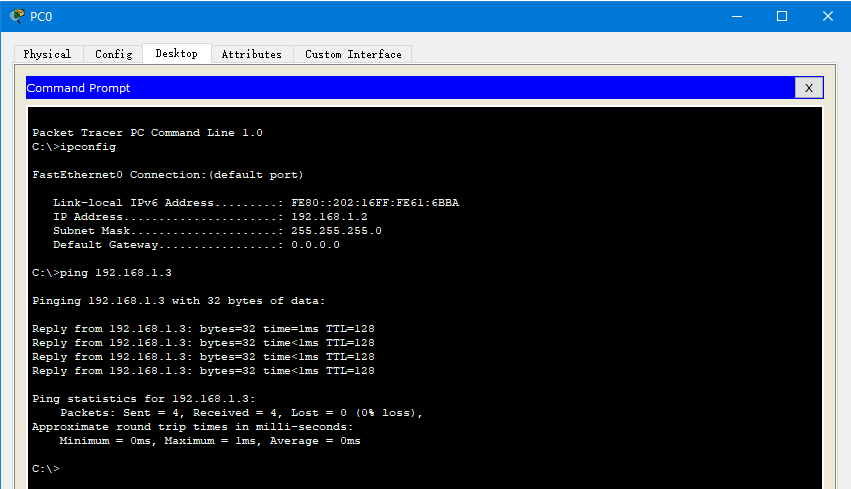Click 'Approximate round trip times in milli-seconds' line
This screenshot has width=851, height=489.
193,427
